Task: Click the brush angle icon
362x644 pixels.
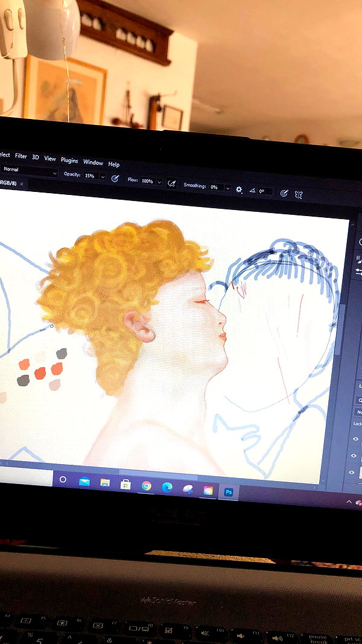Action: 252,191
